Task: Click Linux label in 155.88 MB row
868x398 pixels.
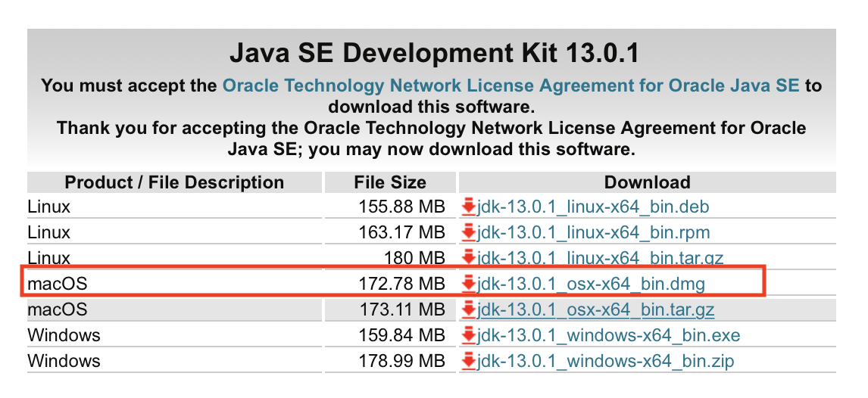Action: [49, 207]
